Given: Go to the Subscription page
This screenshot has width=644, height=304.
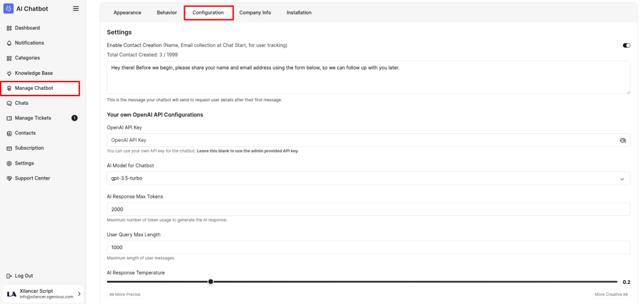Looking at the screenshot, I should [29, 148].
